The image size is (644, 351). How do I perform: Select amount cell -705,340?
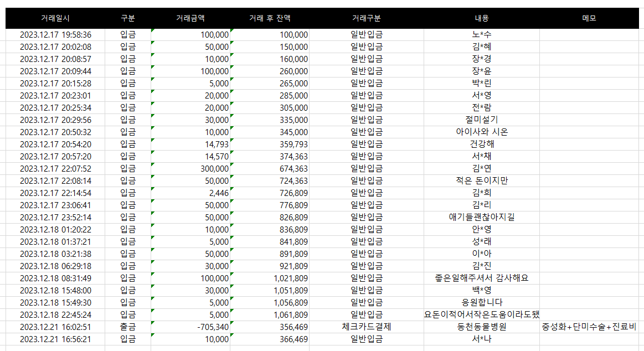coord(190,327)
